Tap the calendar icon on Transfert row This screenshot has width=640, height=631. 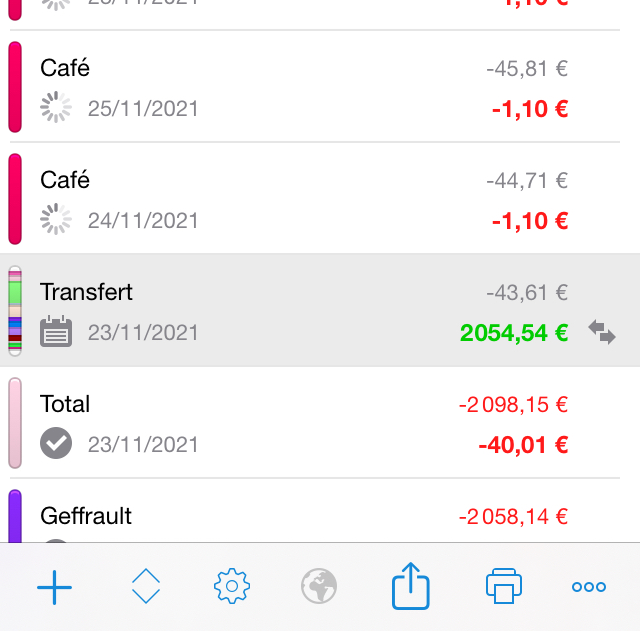56,331
